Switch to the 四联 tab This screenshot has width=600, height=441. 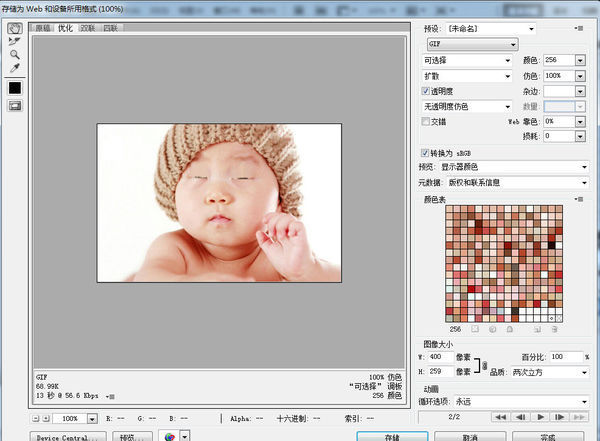tap(113, 29)
